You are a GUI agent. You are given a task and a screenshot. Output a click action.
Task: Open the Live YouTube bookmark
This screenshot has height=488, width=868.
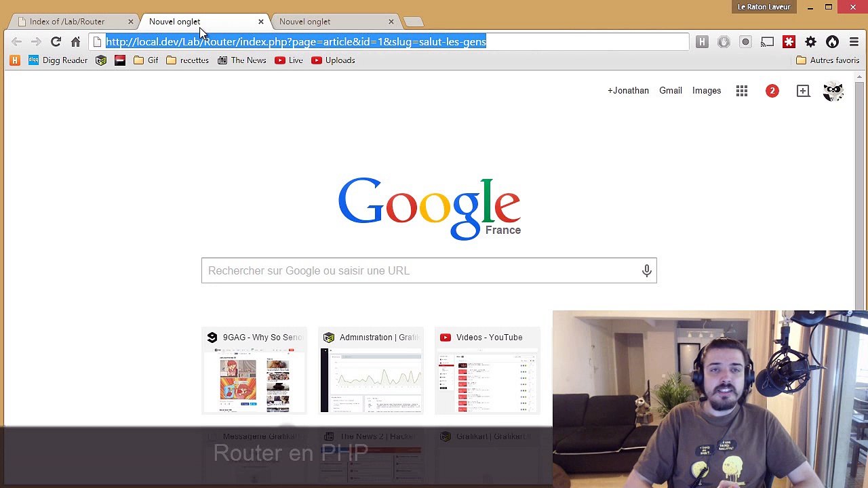tap(289, 60)
